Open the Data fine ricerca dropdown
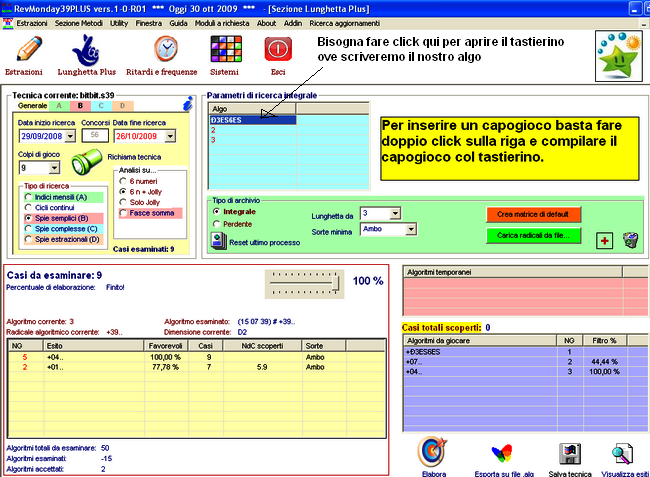 pos(170,136)
